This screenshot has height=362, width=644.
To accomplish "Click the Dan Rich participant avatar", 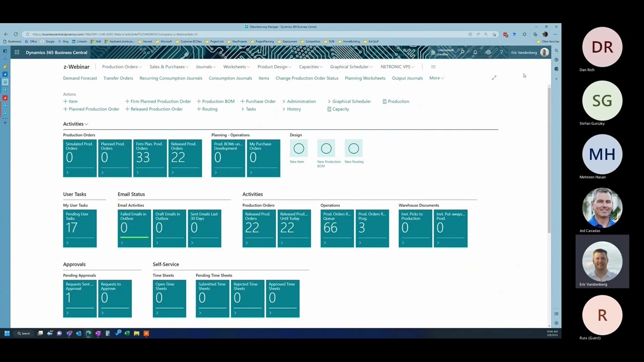I will coord(602,47).
